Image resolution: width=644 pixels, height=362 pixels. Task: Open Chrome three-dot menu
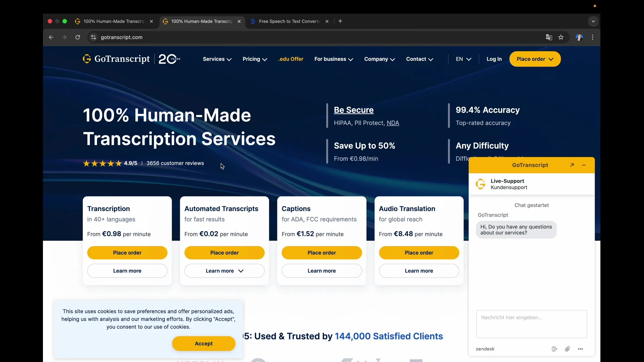[593, 38]
